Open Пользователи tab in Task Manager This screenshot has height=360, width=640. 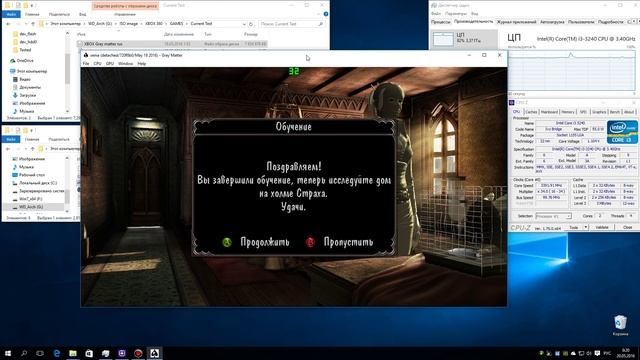click(x=581, y=22)
